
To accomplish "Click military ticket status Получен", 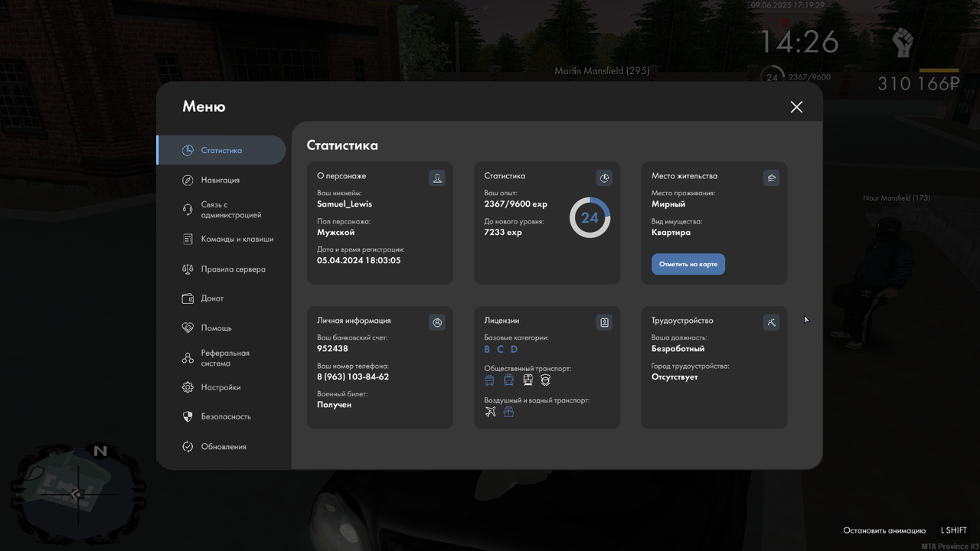I will 335,405.
